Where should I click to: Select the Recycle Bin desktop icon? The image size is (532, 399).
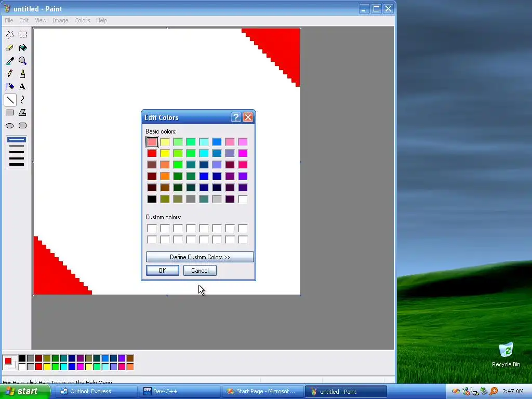coord(506,355)
